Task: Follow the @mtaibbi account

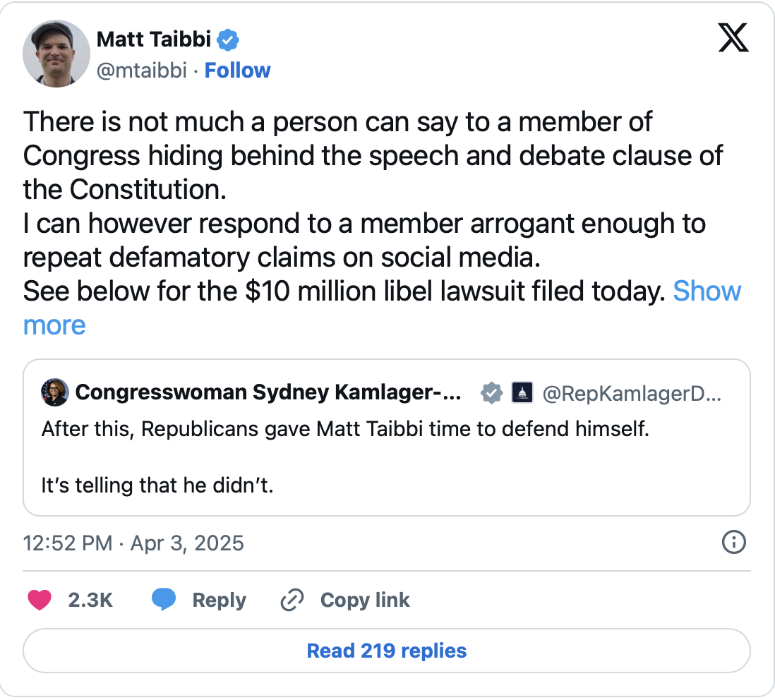Action: (238, 70)
